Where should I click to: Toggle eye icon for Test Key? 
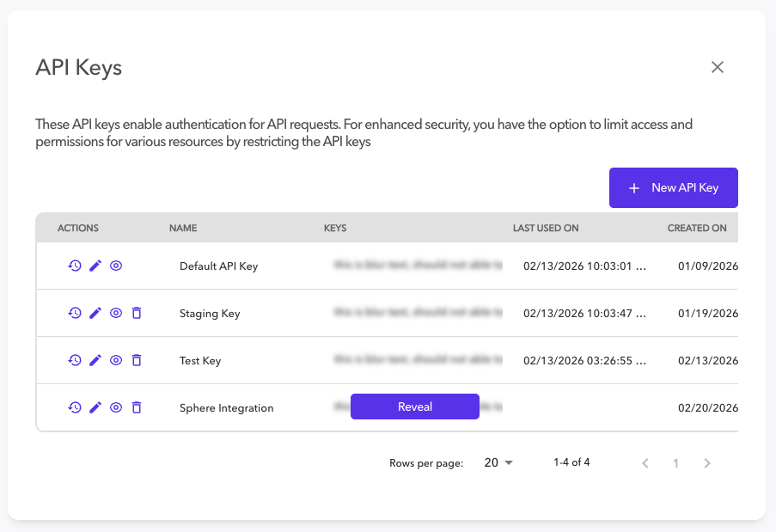tap(116, 361)
